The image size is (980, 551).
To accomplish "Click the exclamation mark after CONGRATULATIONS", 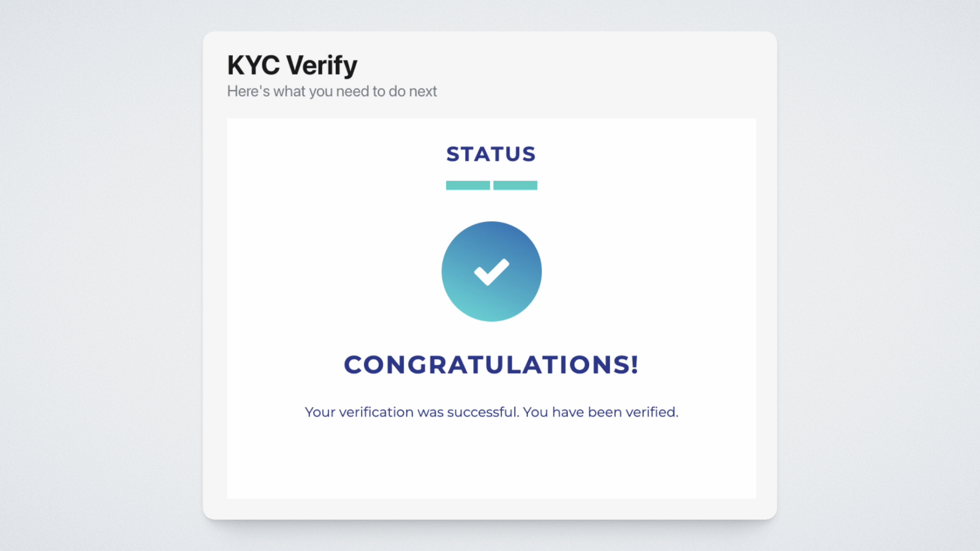I will tap(634, 365).
